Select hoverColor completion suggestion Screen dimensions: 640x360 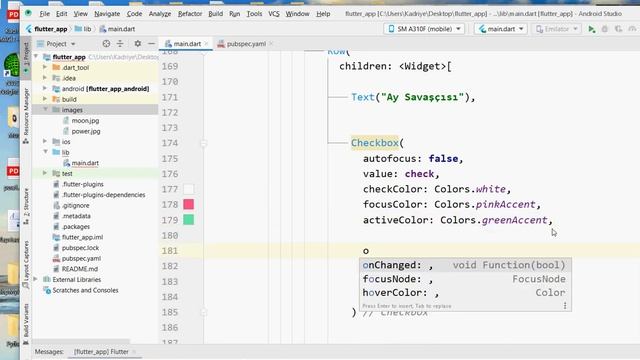pyautogui.click(x=465, y=293)
